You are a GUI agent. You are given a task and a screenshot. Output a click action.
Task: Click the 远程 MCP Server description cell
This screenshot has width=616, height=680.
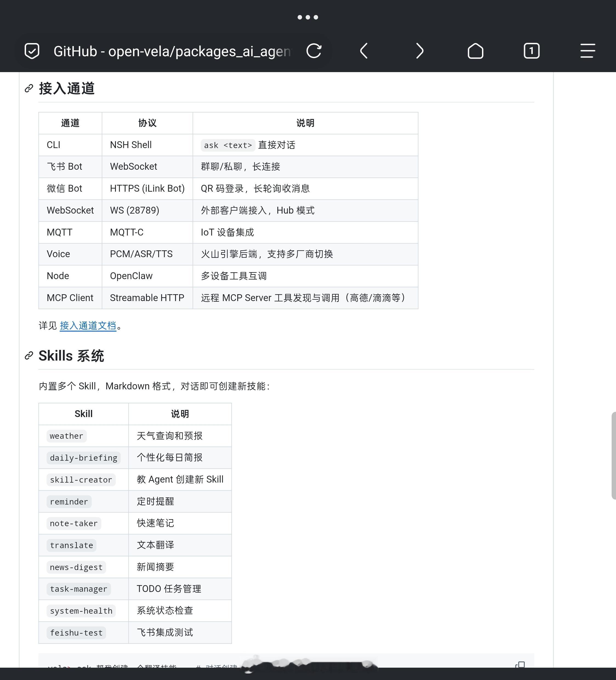point(306,298)
